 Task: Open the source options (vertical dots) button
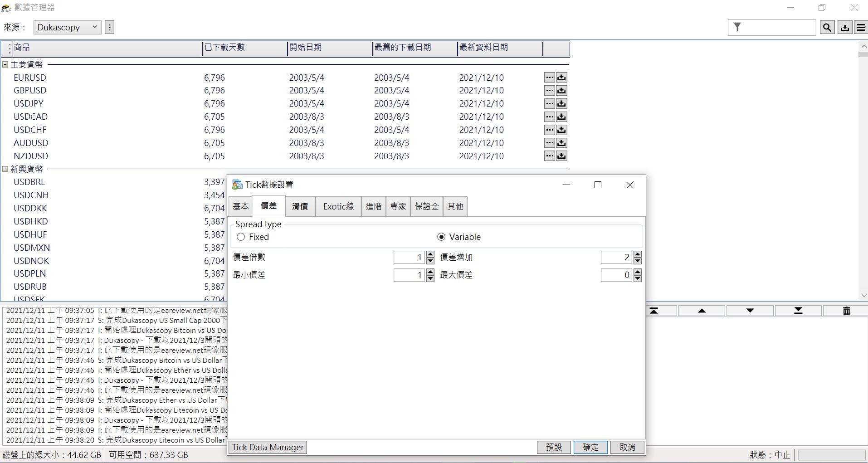[x=109, y=27]
